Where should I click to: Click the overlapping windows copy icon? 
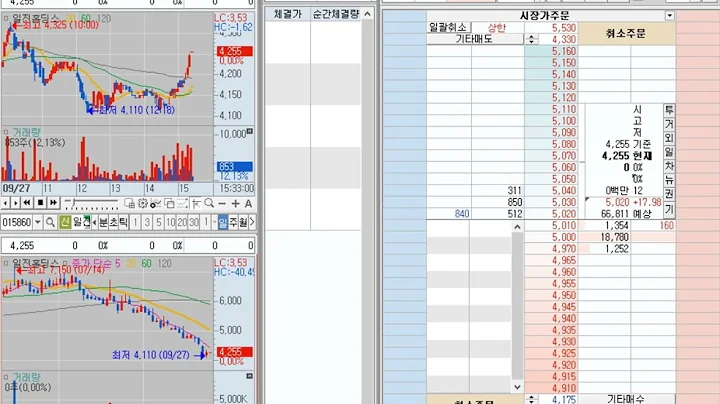[x=169, y=203]
